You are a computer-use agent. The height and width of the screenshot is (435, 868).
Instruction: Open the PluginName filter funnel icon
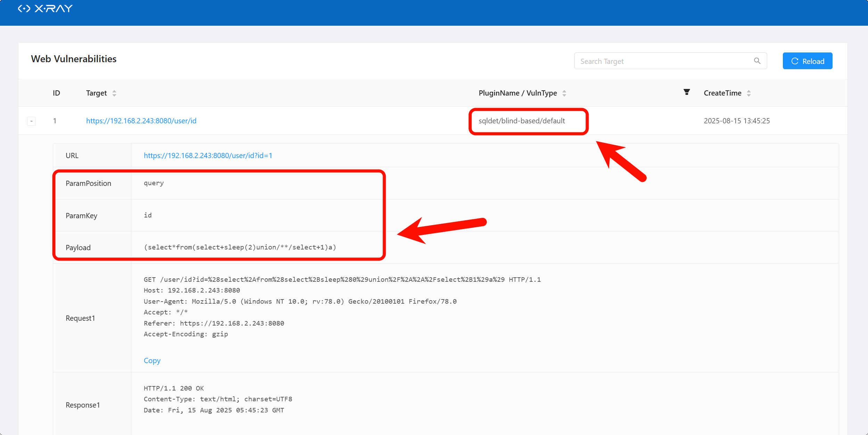(x=687, y=92)
